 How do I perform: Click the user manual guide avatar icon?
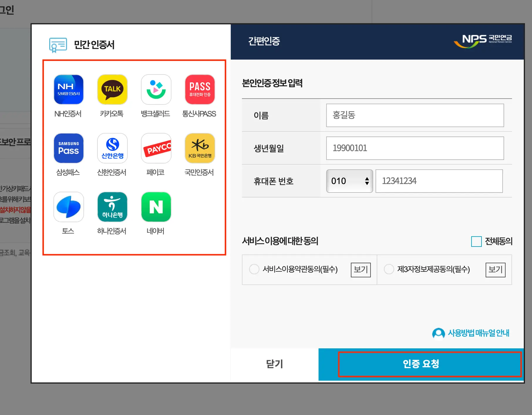[438, 333]
